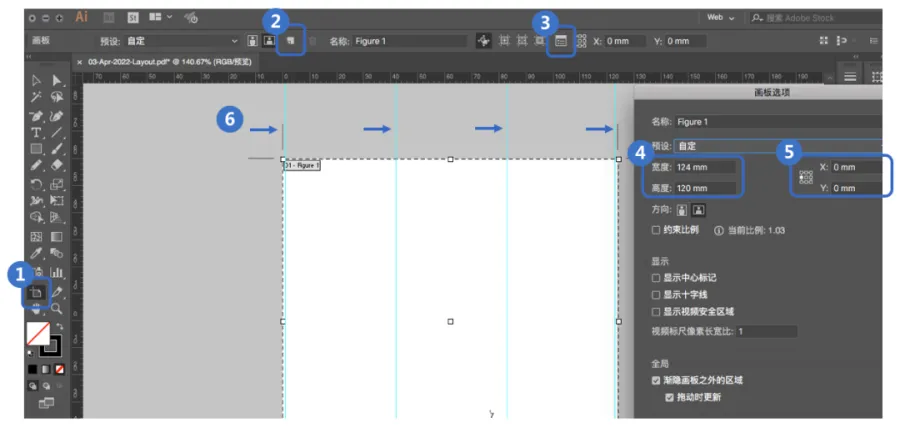Click the Fill color swatch
Viewport: 900px width, 428px height.
point(38,334)
